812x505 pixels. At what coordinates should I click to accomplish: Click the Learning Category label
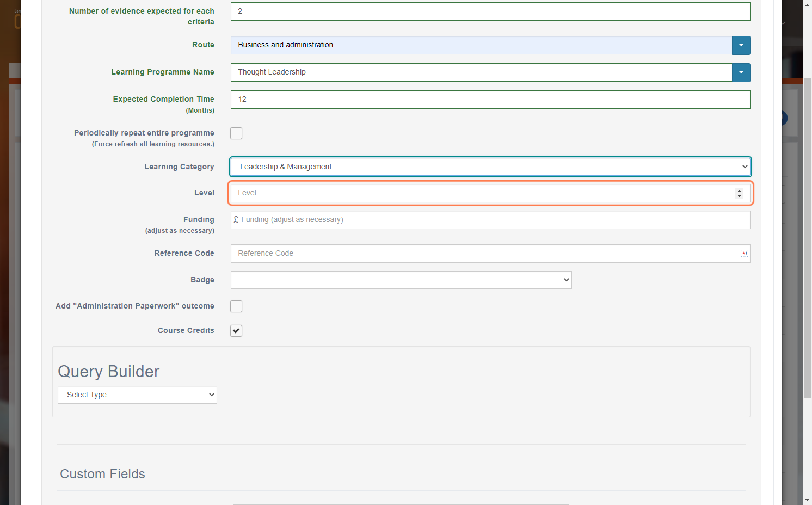(179, 167)
